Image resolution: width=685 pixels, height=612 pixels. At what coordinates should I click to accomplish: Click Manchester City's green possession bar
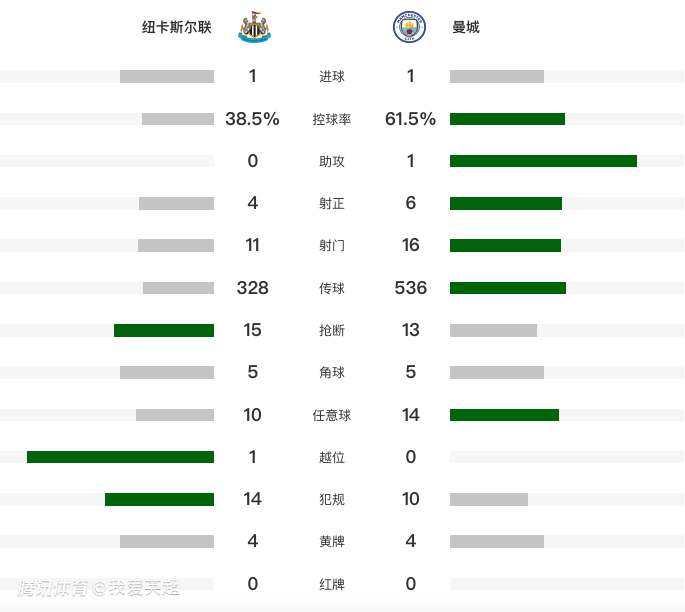click(507, 119)
